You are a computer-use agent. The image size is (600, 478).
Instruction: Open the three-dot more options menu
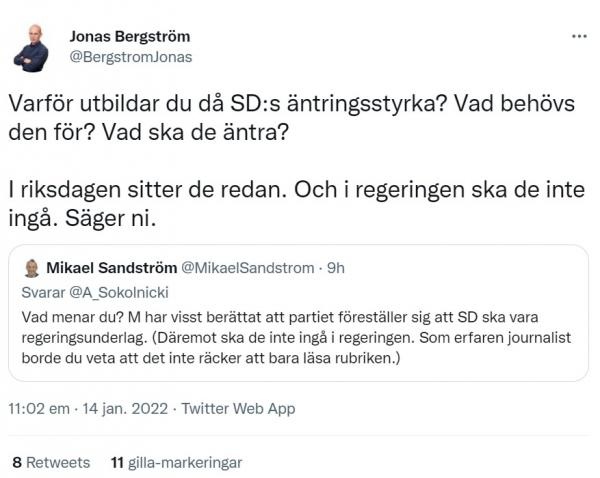(x=579, y=36)
